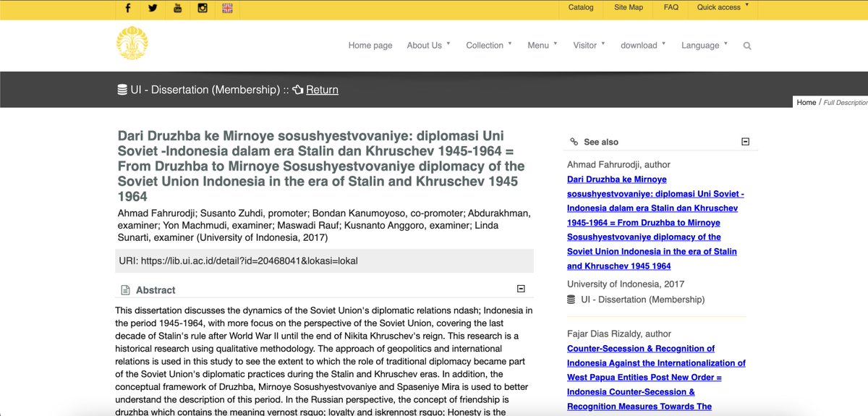Click the document icon next to Abstract

click(124, 290)
